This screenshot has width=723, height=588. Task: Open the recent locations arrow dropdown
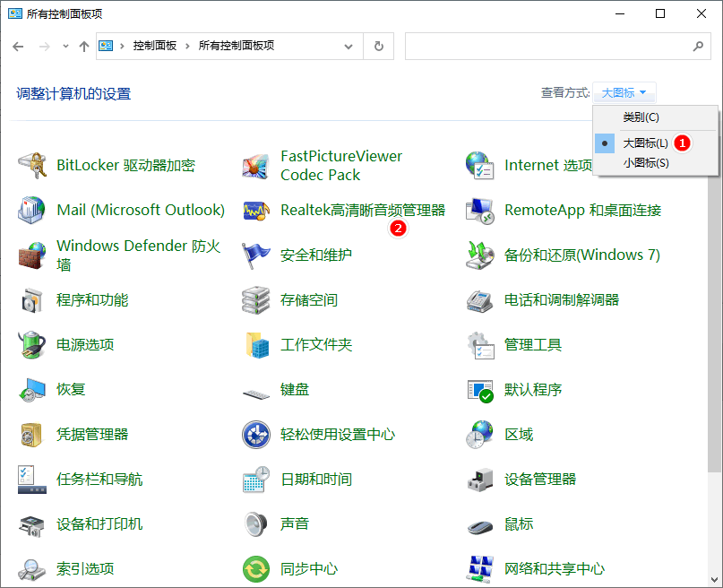(65, 46)
